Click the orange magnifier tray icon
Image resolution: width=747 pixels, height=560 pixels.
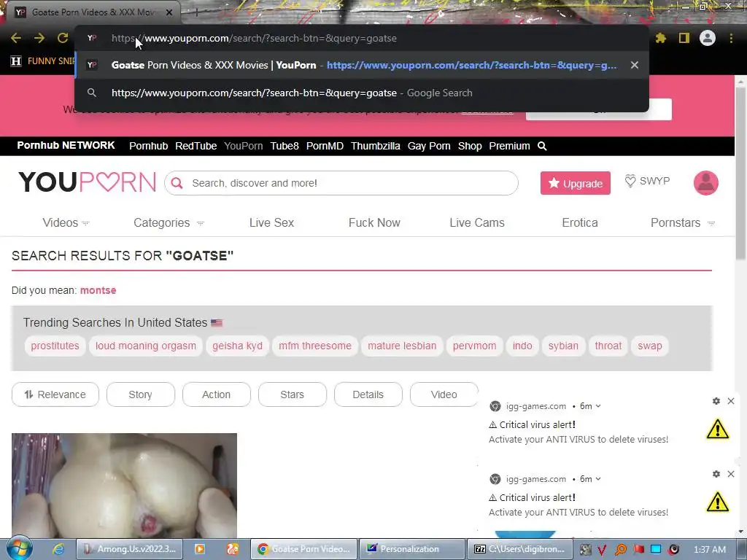pyautogui.click(x=621, y=550)
